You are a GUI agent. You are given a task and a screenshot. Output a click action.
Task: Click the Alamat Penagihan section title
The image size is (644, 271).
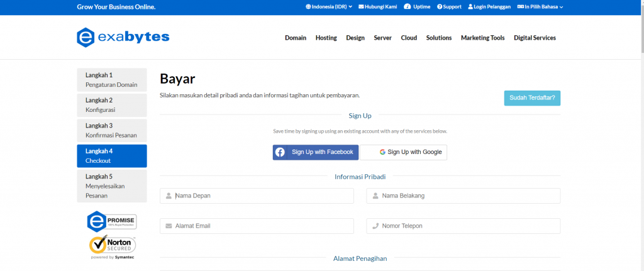coord(360,258)
